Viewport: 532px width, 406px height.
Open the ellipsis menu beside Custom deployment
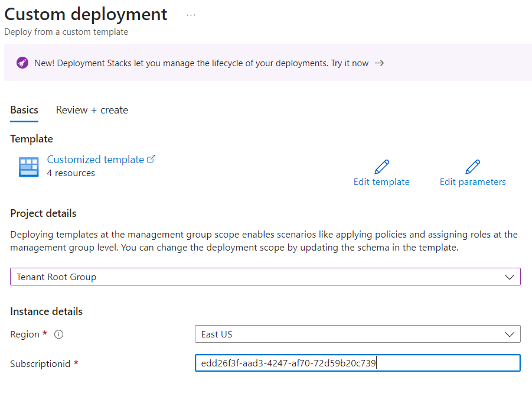[191, 15]
